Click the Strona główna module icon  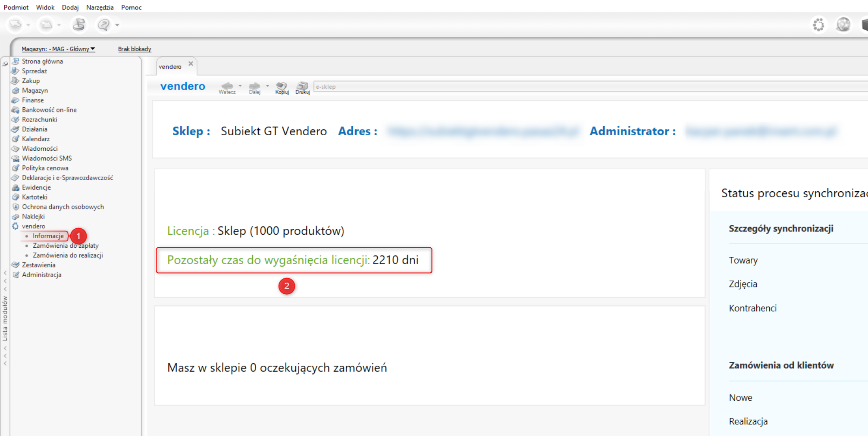click(16, 61)
